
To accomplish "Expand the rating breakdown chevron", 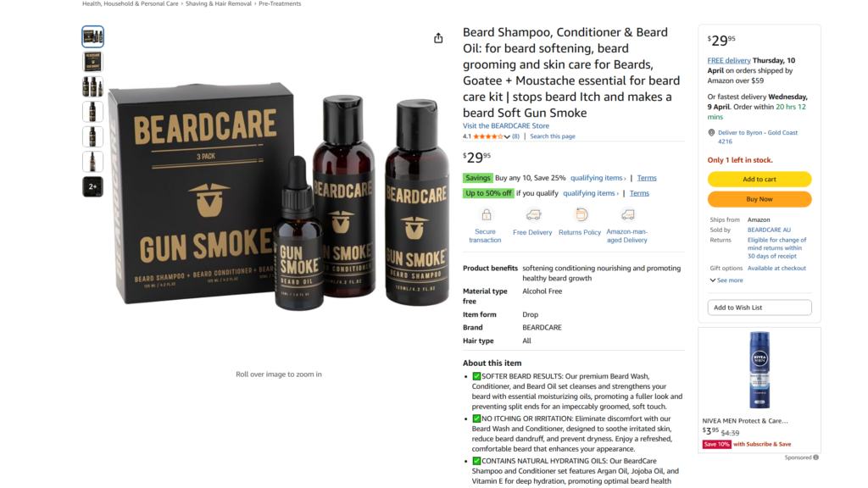I will 507,136.
